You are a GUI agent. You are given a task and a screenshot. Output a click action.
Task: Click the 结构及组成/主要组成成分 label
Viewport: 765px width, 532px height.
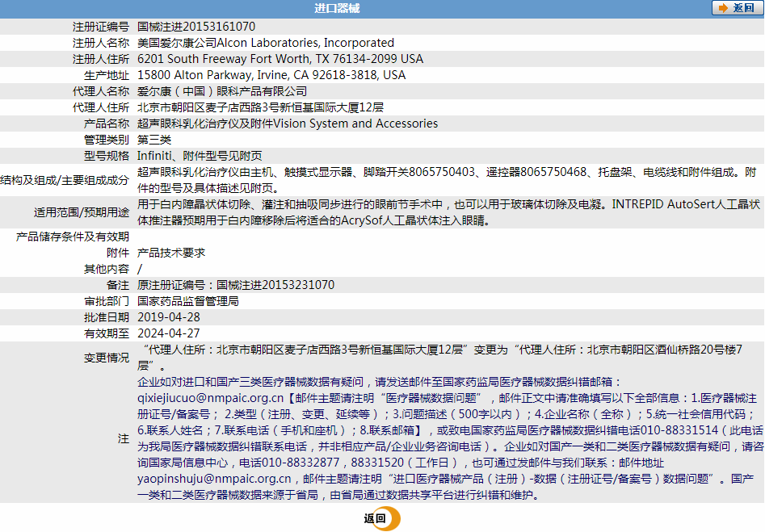(x=65, y=180)
